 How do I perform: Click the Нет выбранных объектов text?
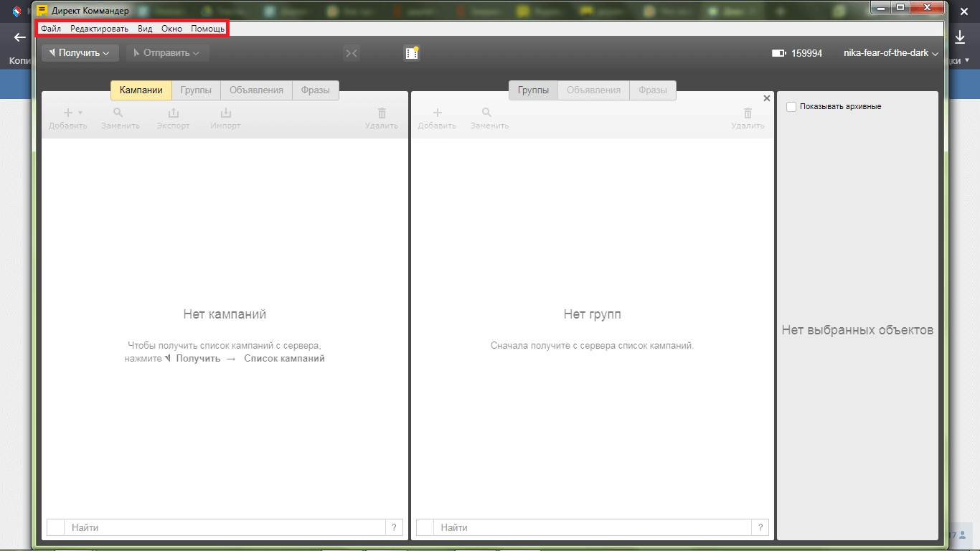(x=857, y=330)
